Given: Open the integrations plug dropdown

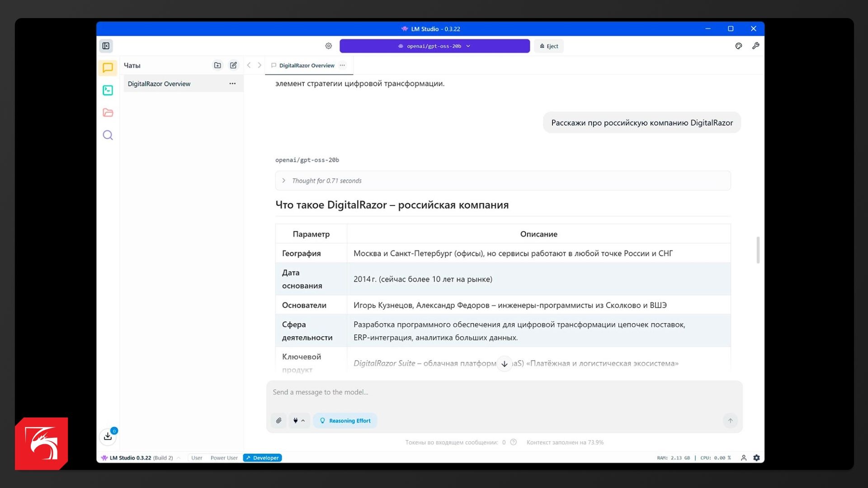Looking at the screenshot, I should (x=299, y=421).
